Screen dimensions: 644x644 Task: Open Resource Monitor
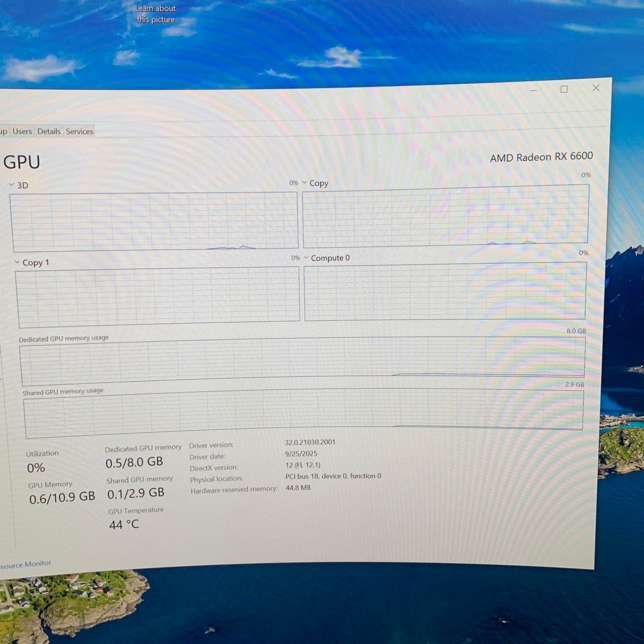click(x=25, y=563)
